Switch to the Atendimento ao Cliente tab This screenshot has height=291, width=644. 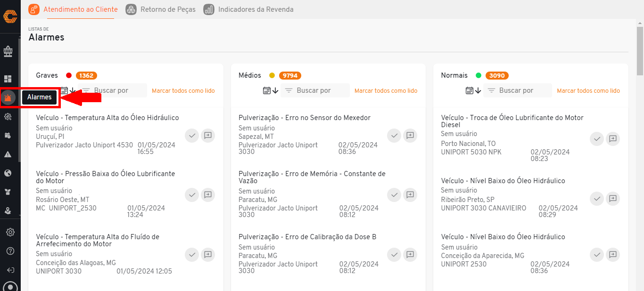[x=73, y=9]
